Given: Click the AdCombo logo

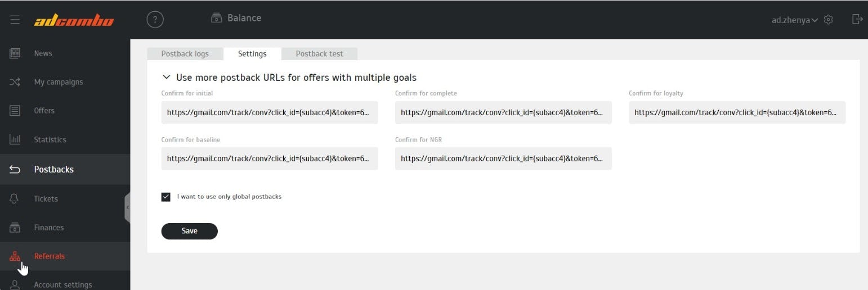Looking at the screenshot, I should (74, 21).
